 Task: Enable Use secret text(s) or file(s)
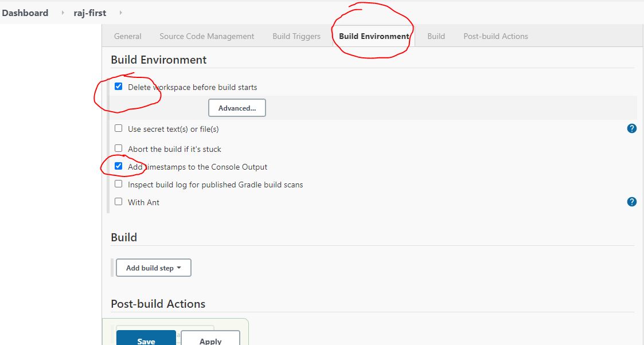tap(119, 128)
